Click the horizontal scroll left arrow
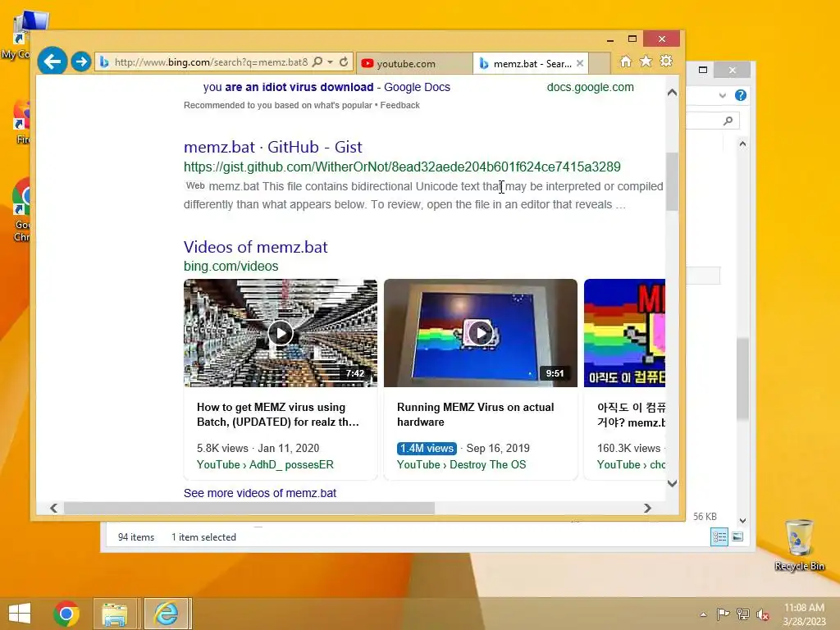840x630 pixels. coord(53,508)
